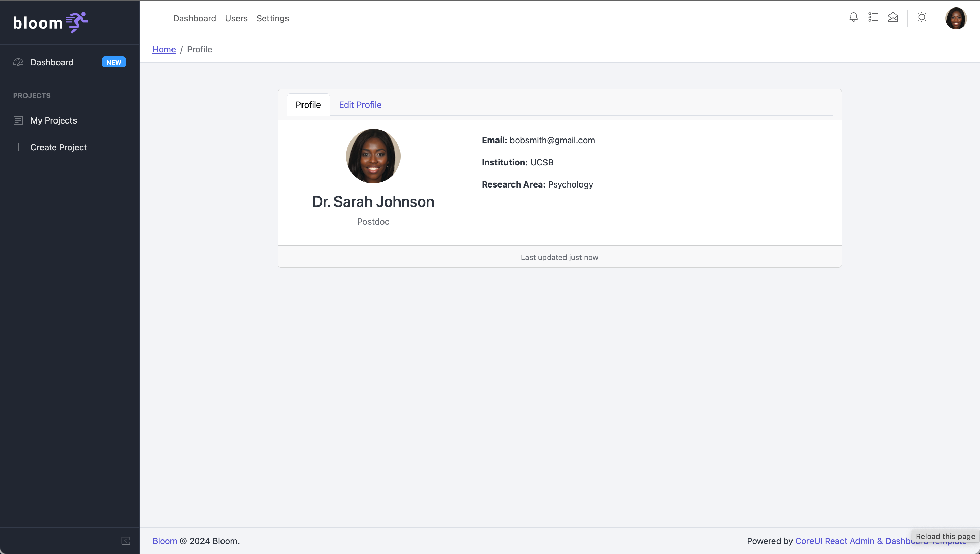Click the plus icon beside Create Project
This screenshot has height=554, width=980.
tap(18, 147)
